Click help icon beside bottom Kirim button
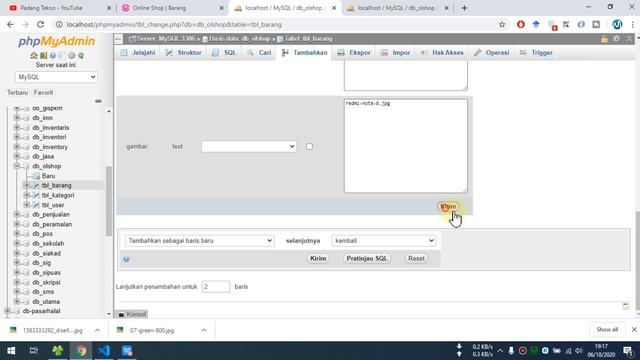Viewport: 640px width, 360px height. tap(126, 259)
